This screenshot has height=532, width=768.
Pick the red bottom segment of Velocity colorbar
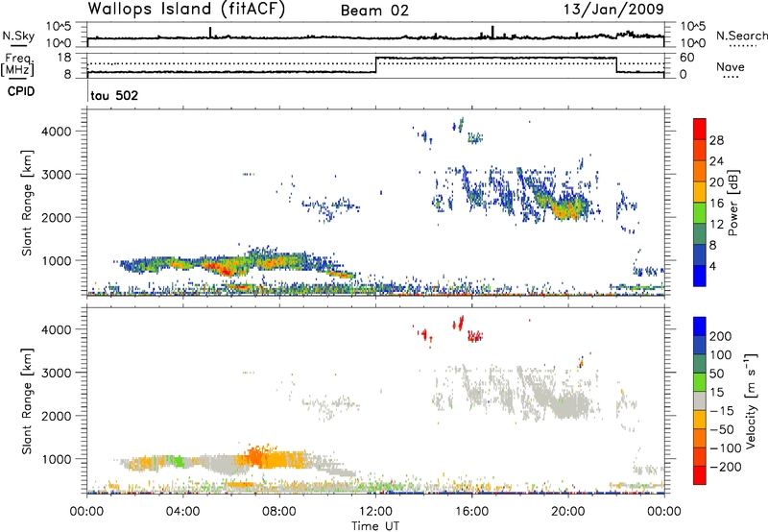tap(700, 475)
